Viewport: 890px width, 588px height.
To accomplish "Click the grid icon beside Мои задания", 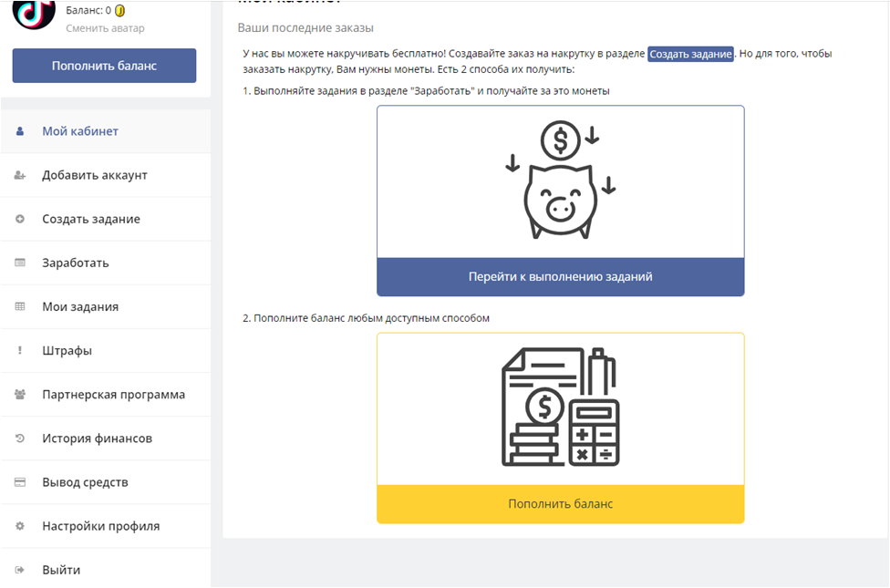I will (x=20, y=307).
